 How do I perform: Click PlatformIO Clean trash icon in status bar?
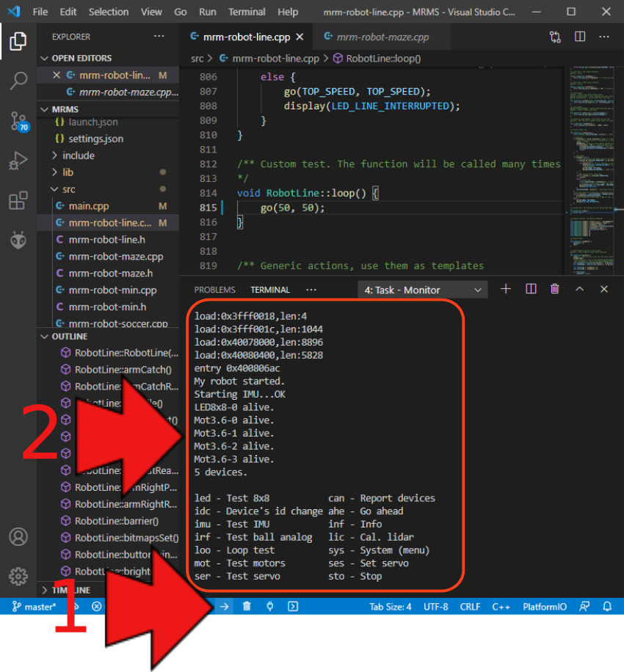pos(247,607)
